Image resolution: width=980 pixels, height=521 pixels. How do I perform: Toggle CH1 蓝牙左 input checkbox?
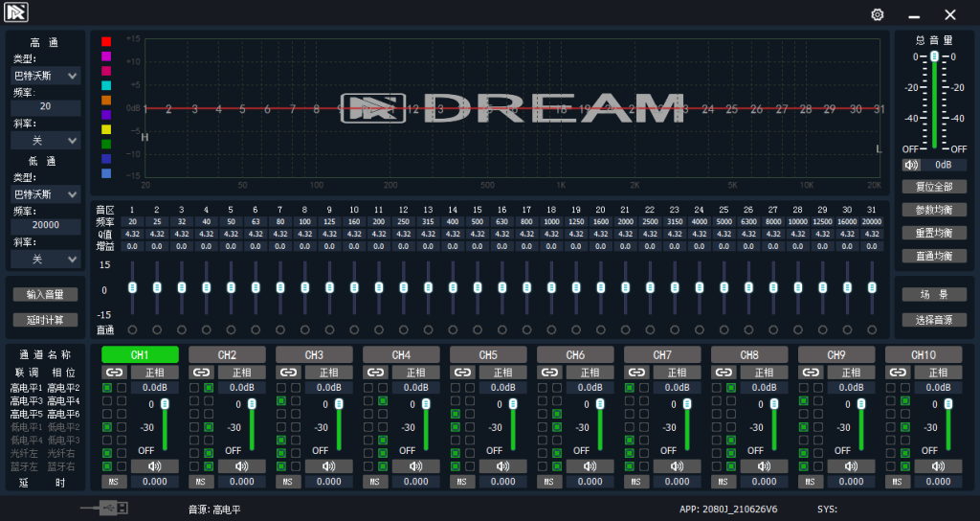tap(107, 466)
